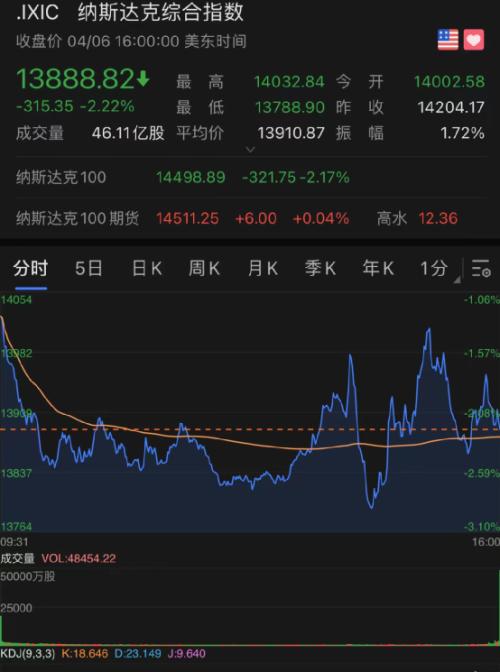Select the 年K tab
This screenshot has height=672, width=500.
pos(378,269)
